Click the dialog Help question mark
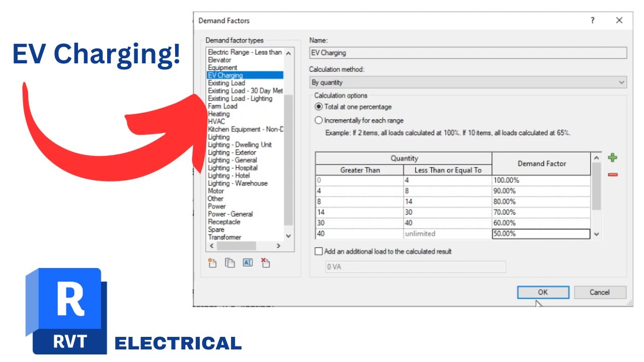Image resolution: width=644 pixels, height=362 pixels. pos(593,21)
